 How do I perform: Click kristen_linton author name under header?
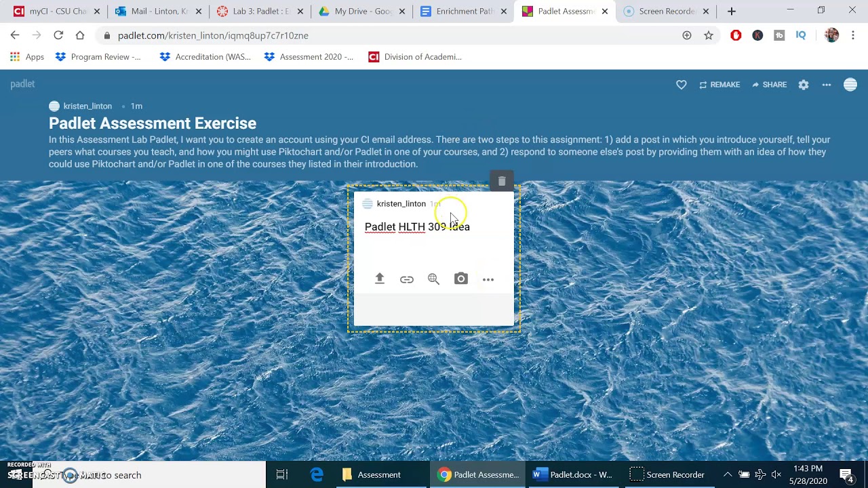(x=87, y=106)
